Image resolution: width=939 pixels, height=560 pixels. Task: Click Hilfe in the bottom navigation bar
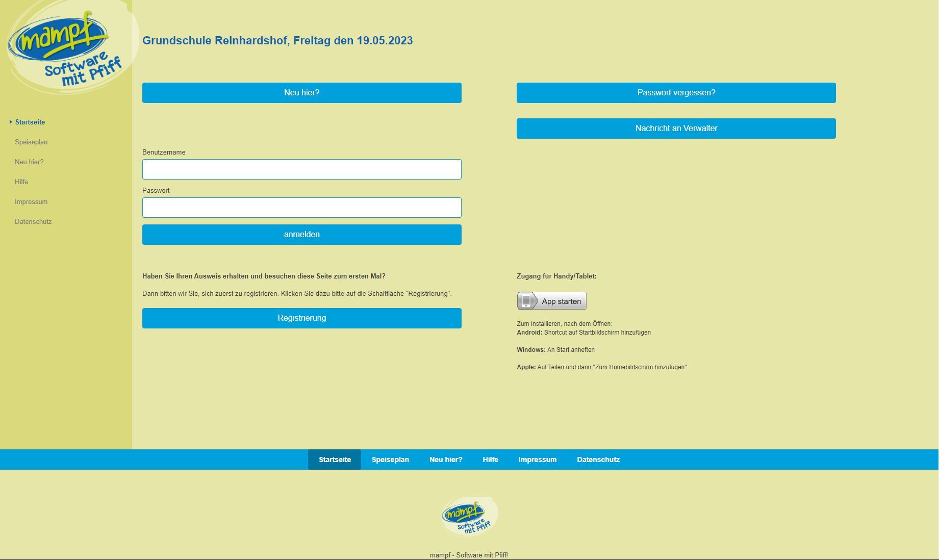pos(490,459)
